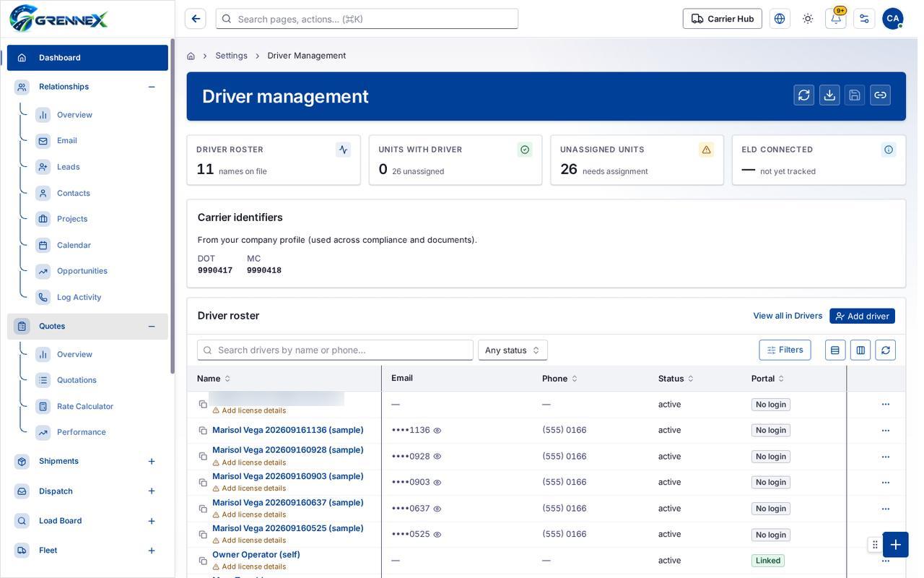Collapse the Relationships section

click(152, 87)
